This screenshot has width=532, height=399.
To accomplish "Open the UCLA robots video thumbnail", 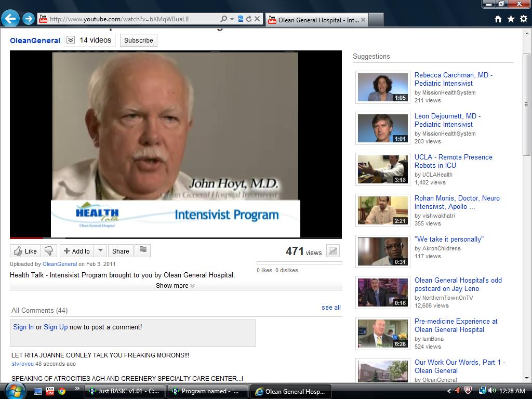I will tap(383, 169).
